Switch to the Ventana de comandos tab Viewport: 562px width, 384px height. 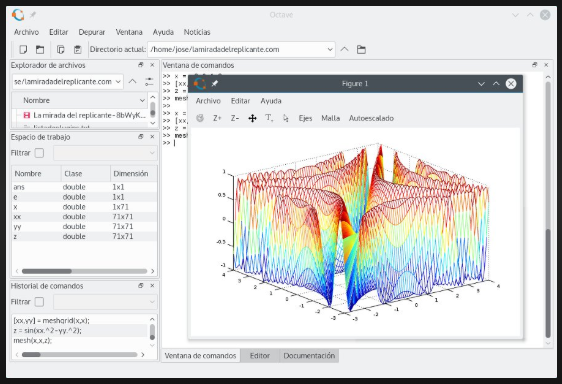[200, 356]
